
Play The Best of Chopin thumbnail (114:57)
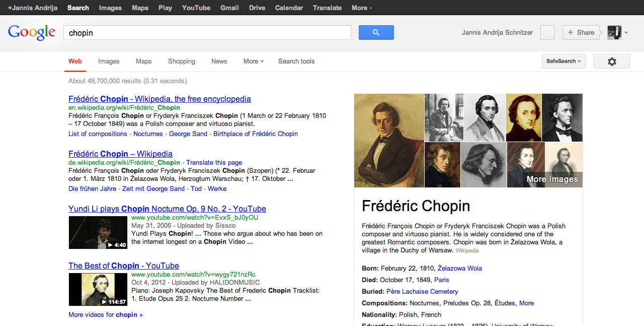click(98, 289)
